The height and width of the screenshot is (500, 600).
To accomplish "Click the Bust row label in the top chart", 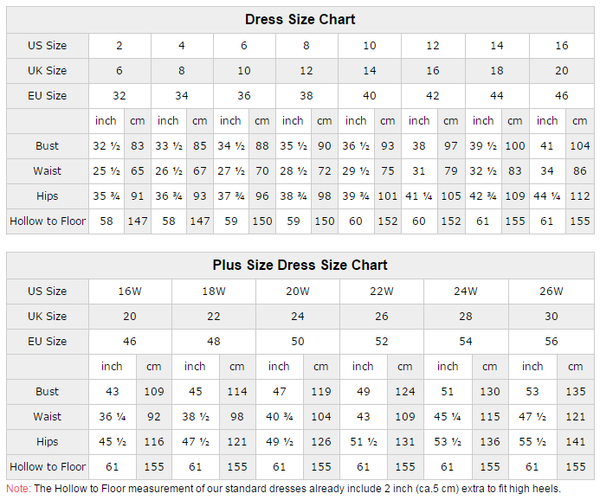I will click(x=47, y=146).
